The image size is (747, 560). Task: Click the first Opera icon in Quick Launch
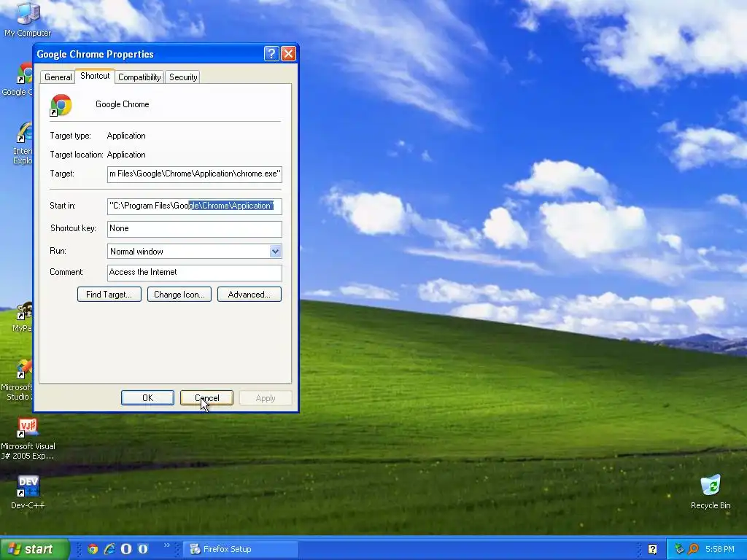pos(126,549)
